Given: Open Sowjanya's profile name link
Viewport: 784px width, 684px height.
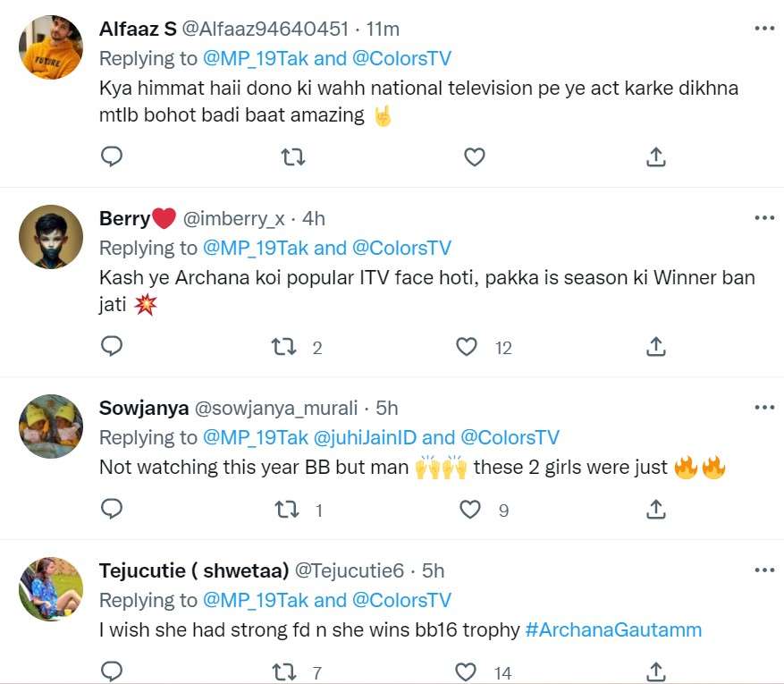Looking at the screenshot, I should (143, 409).
